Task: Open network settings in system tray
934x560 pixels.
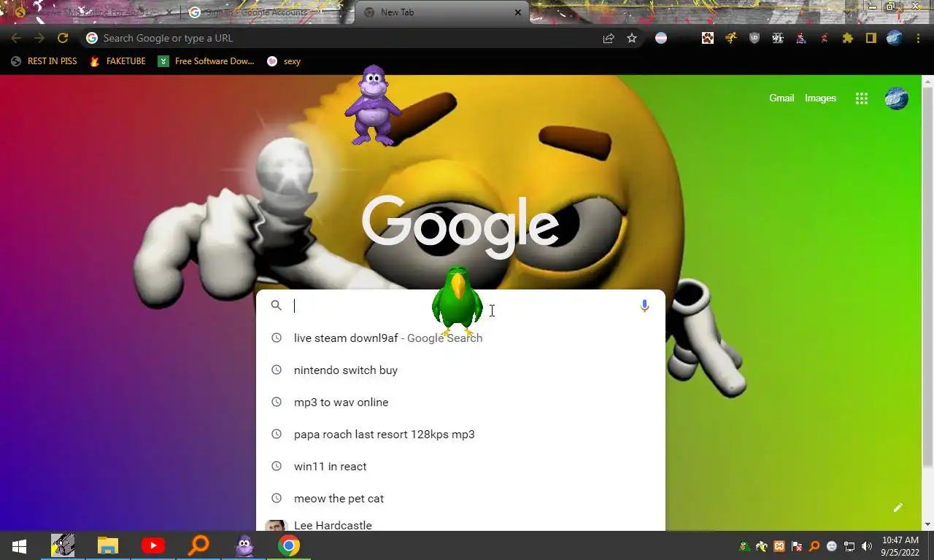Action: tap(849, 546)
